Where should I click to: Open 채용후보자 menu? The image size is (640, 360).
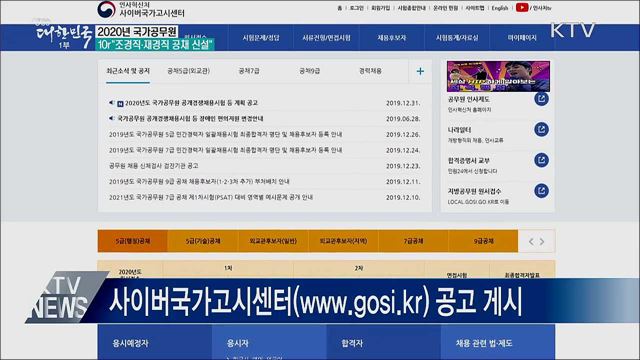[392, 38]
